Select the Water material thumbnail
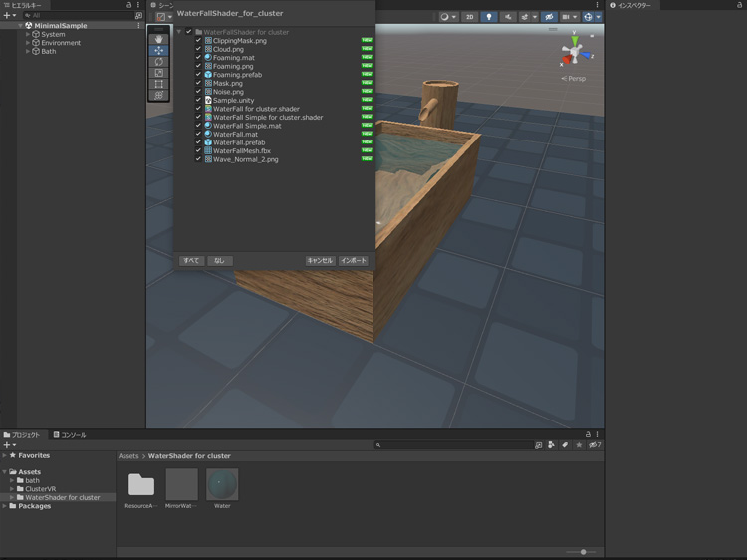Image resolution: width=747 pixels, height=560 pixels. (x=222, y=485)
